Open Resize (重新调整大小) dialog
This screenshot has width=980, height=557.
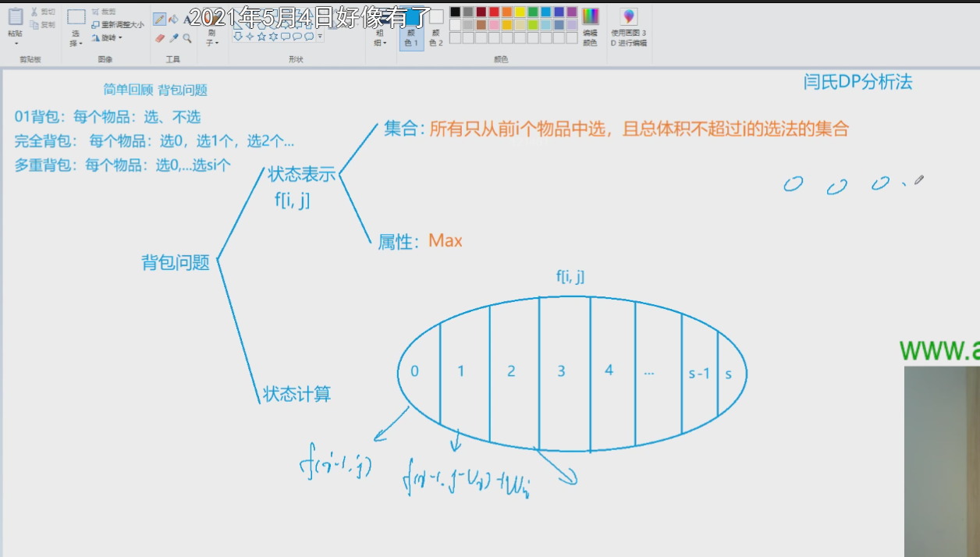click(118, 25)
